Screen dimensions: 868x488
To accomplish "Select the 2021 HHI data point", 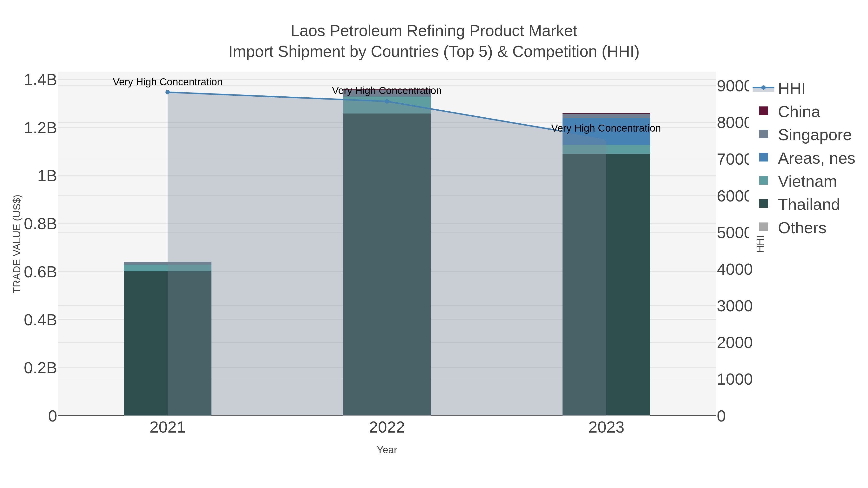I will click(168, 92).
